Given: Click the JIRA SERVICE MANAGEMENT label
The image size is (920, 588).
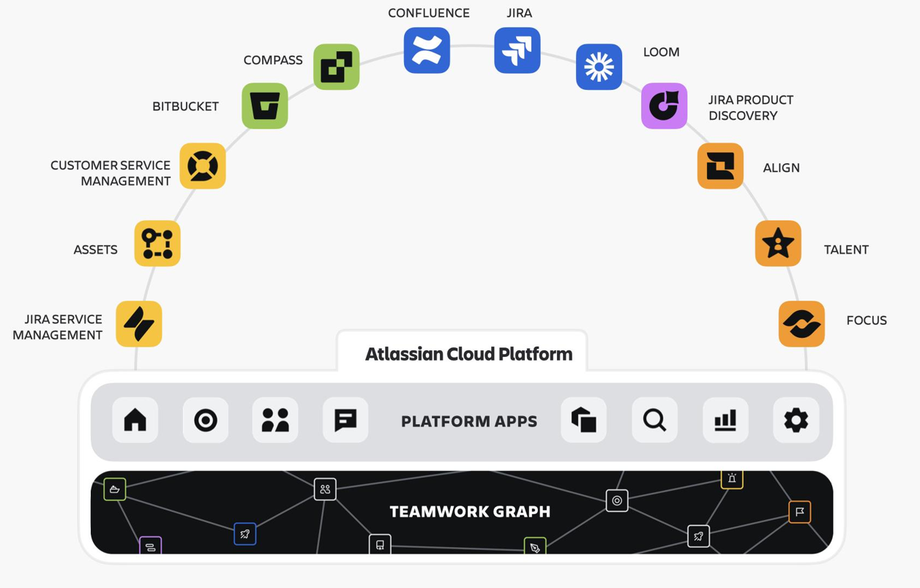Looking at the screenshot, I should pyautogui.click(x=57, y=327).
